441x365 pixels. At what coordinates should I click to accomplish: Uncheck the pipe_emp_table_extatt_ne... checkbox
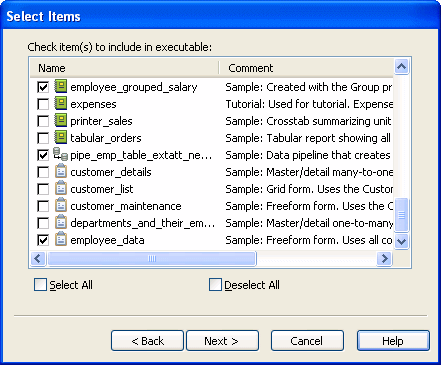coord(43,155)
